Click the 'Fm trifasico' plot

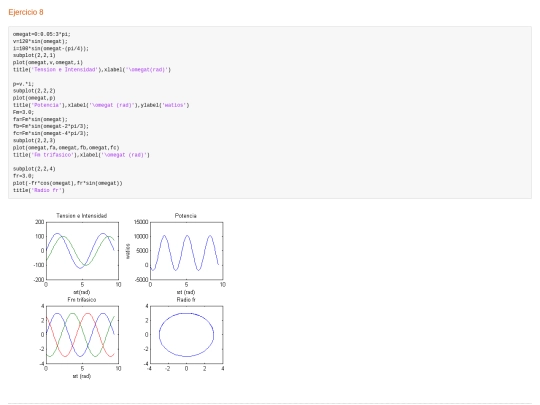click(82, 334)
